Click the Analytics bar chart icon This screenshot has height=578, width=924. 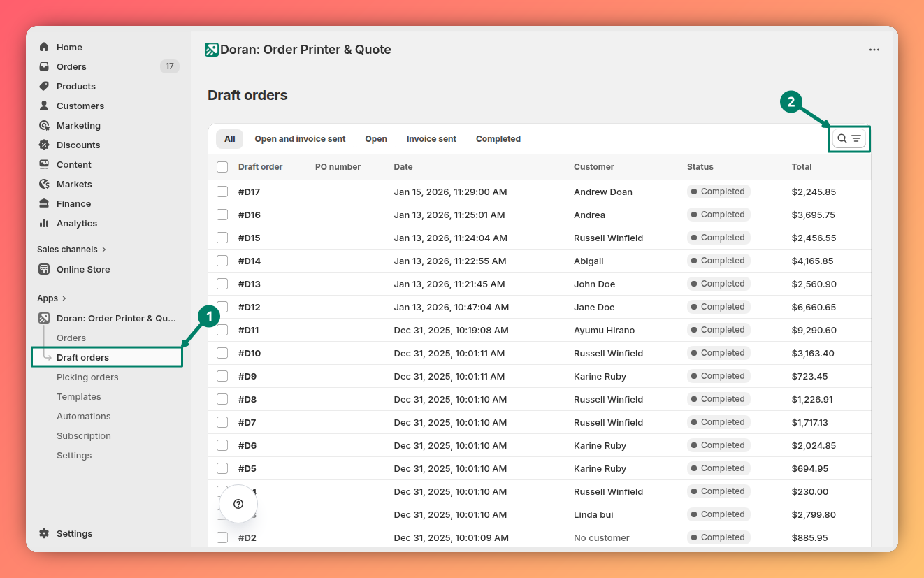coord(44,223)
